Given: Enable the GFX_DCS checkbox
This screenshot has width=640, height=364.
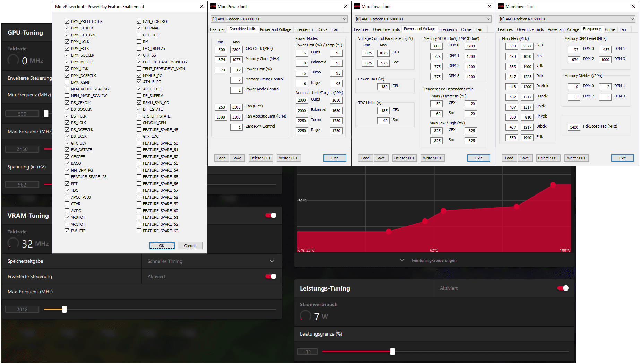Looking at the screenshot, I should [139, 35].
